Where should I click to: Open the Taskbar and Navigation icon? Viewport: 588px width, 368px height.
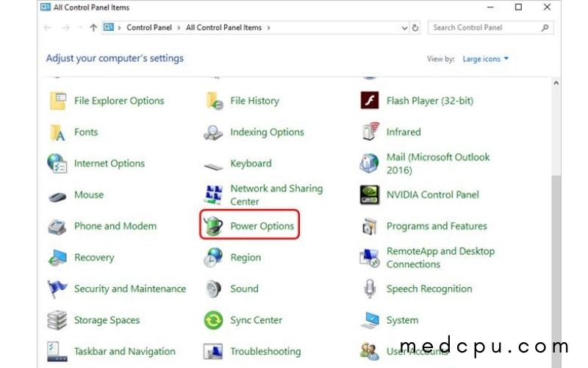tap(57, 352)
